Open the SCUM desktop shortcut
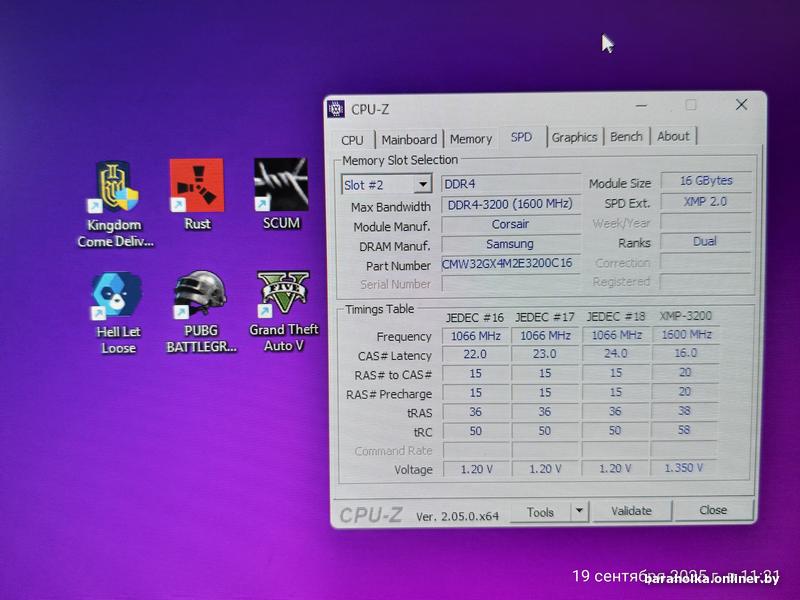 pos(281,186)
